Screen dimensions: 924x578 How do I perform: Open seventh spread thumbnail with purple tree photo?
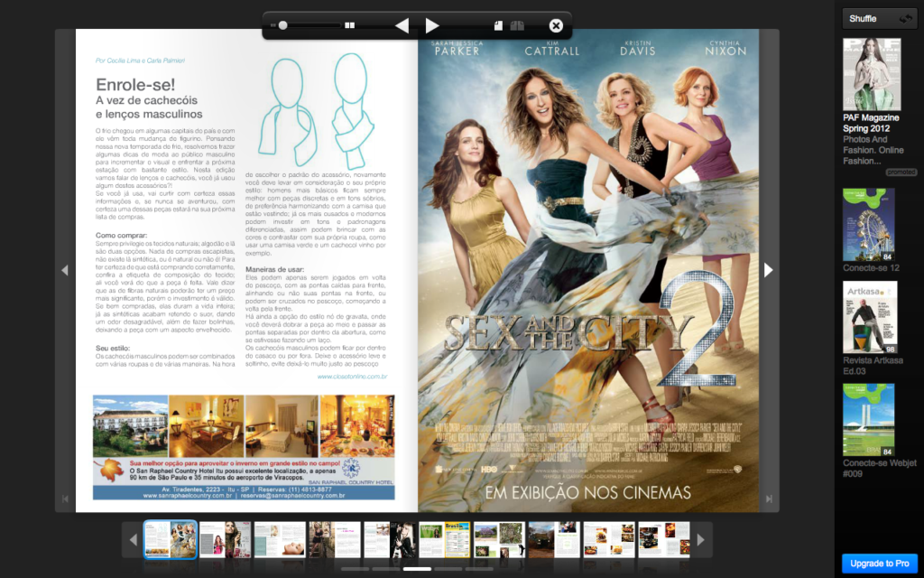click(499, 539)
